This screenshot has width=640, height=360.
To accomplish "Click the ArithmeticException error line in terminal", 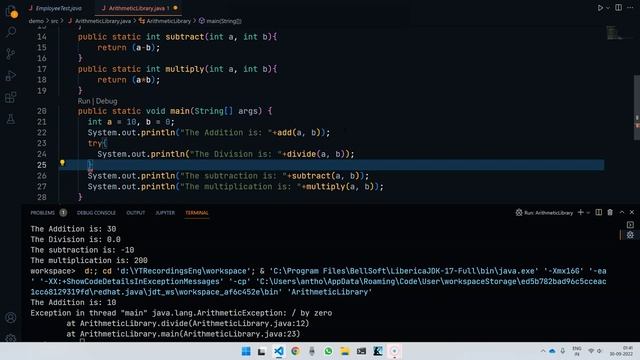I will pyautogui.click(x=181, y=313).
